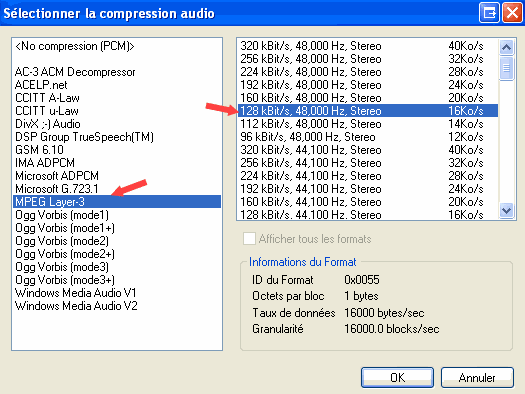Choose 224 kBit/s, 48,000 Hz, Stereo format

click(368, 72)
